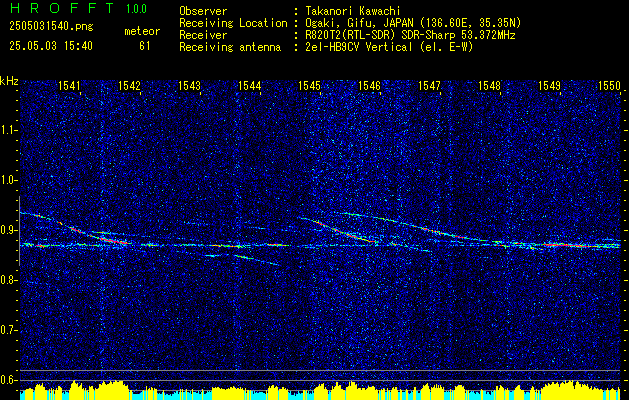
Task: Select antenna text 2el-HB9CV Vertical
Action: [359, 47]
